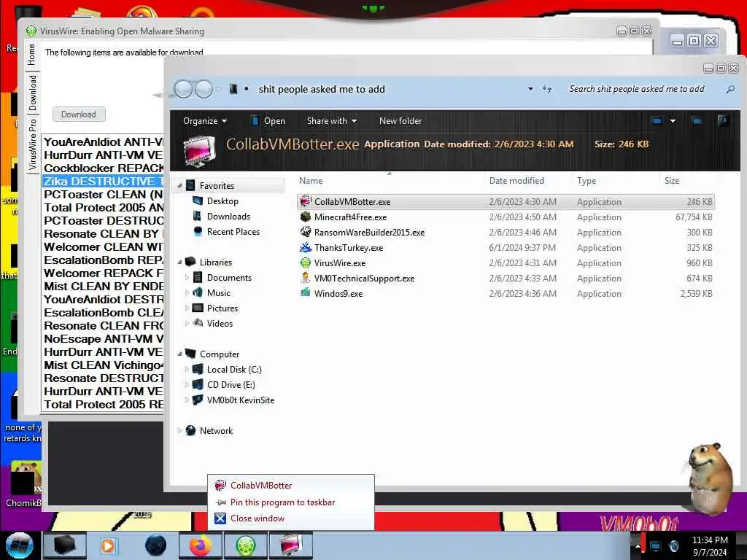Click the Explorer back navigation button

click(x=183, y=89)
